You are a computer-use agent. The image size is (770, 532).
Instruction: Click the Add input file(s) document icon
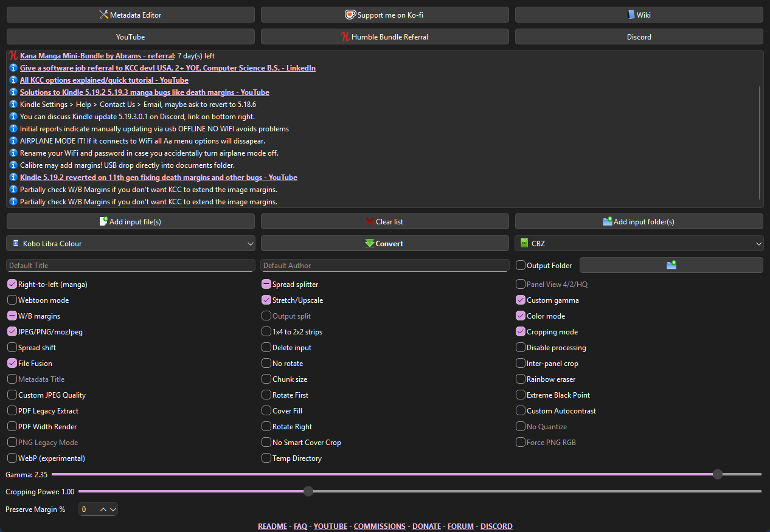[103, 221]
